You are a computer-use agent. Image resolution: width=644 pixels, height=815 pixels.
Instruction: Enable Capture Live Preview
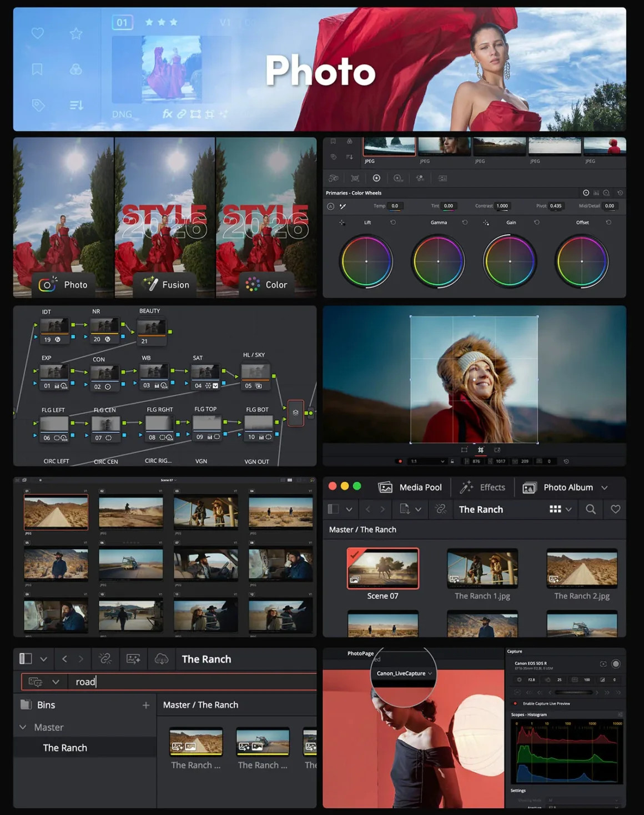[515, 703]
